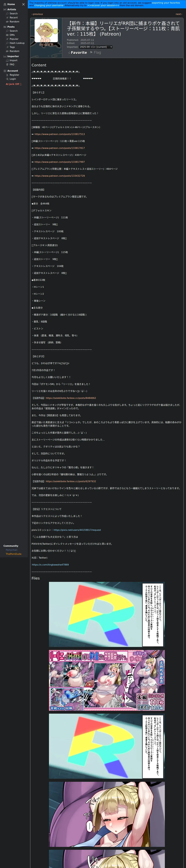Open the pixiv.net users request link
Image resolution: width=186 pixels, height=868 pixels.
point(77,530)
